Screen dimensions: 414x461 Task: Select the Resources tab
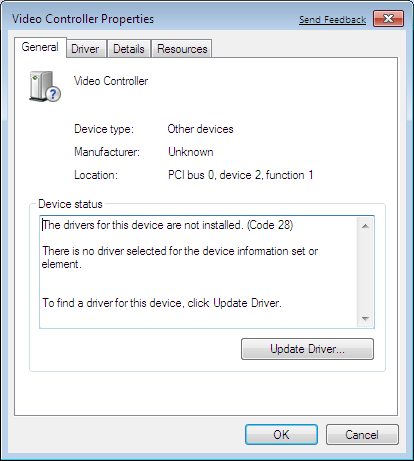pos(182,49)
